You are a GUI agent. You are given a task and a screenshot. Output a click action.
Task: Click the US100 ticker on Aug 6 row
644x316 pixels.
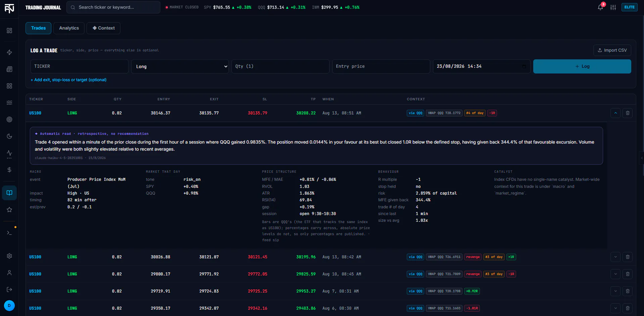tap(35, 308)
